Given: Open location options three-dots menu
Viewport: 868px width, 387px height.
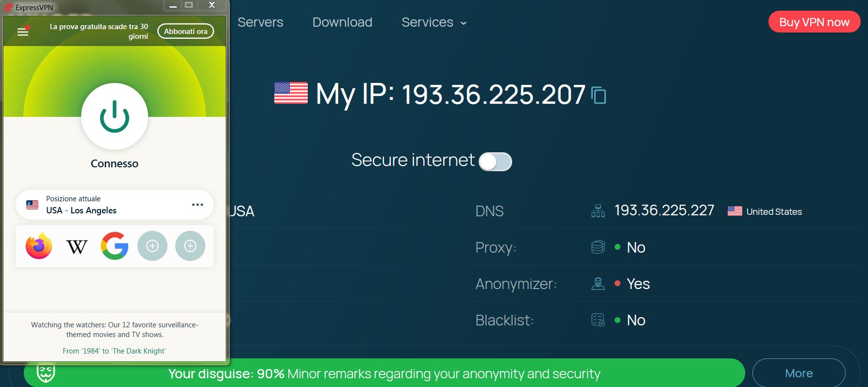Looking at the screenshot, I should pos(198,205).
